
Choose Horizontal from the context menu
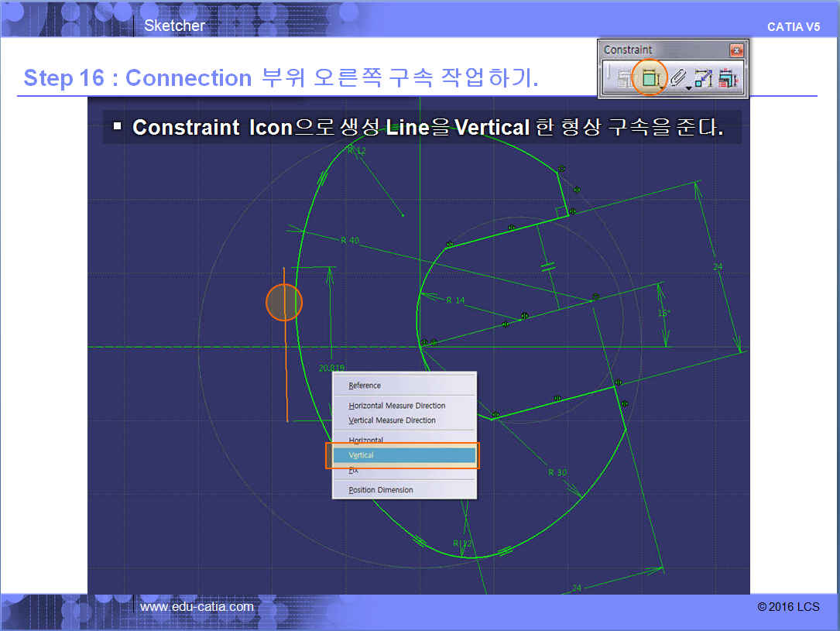point(366,440)
